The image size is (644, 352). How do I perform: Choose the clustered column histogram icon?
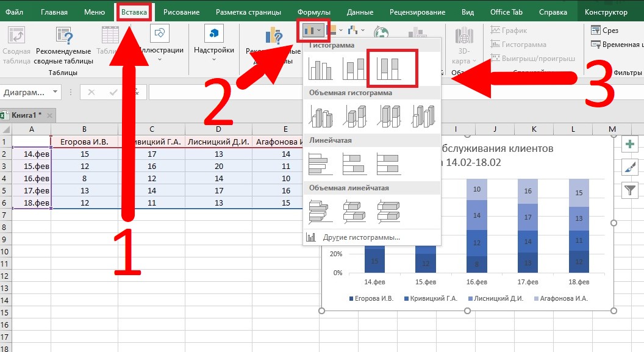tap(321, 68)
